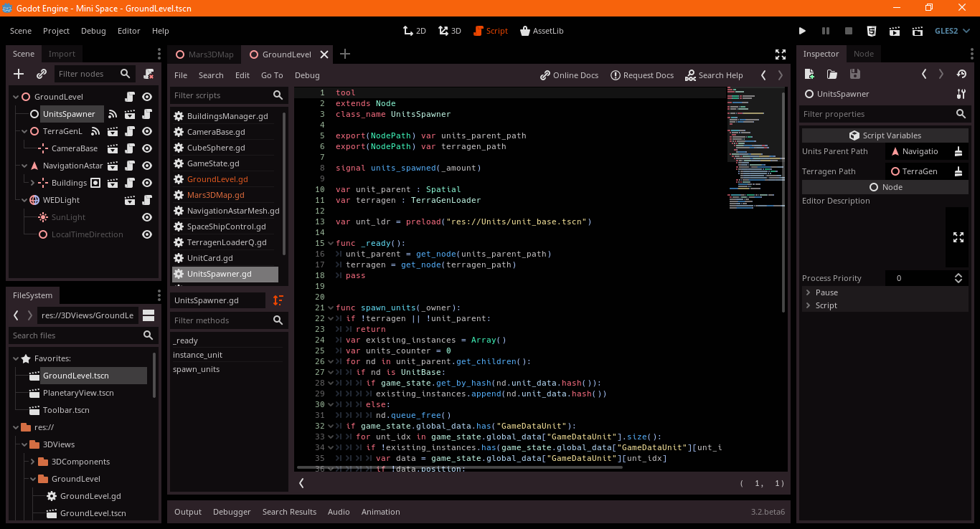The width and height of the screenshot is (980, 529).
Task: Stop the running scene
Action: pos(849,31)
